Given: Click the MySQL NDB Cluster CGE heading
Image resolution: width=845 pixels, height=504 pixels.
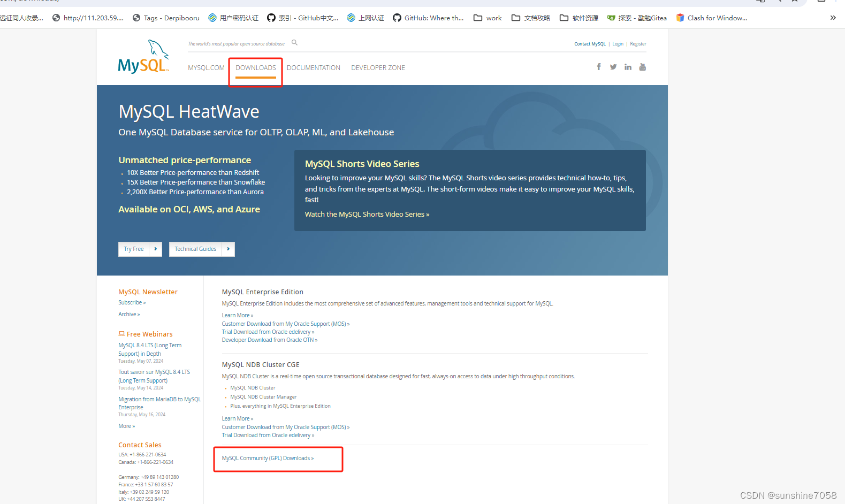Looking at the screenshot, I should (x=261, y=364).
